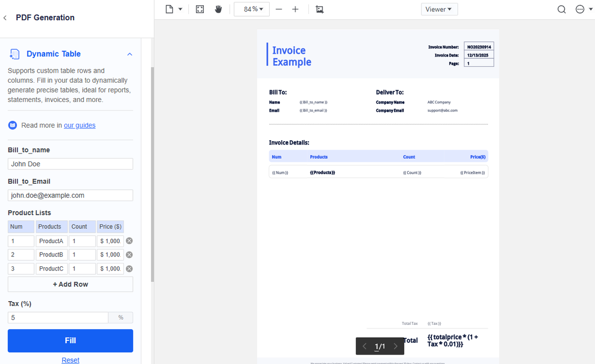Image resolution: width=595 pixels, height=364 pixels.
Task: Open the search magnifier
Action: 562,9
